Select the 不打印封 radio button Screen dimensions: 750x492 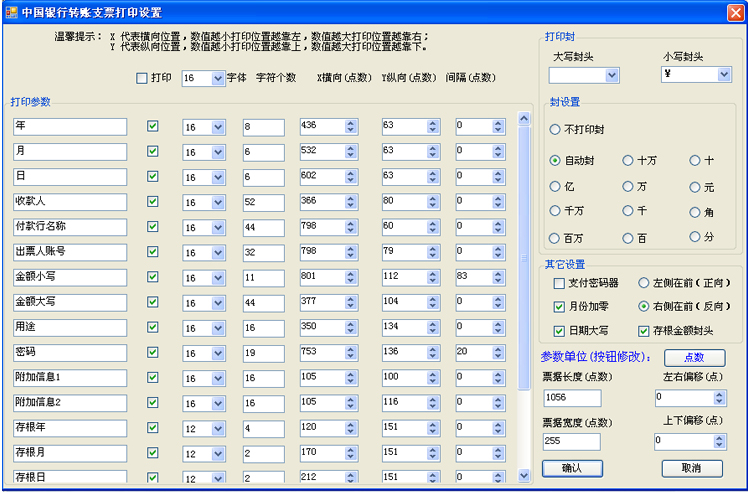555,130
